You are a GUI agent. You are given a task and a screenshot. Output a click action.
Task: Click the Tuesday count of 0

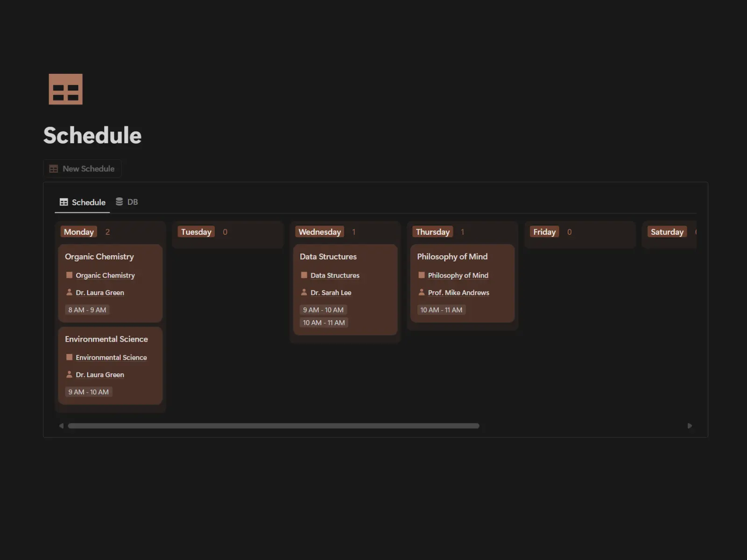tap(225, 232)
